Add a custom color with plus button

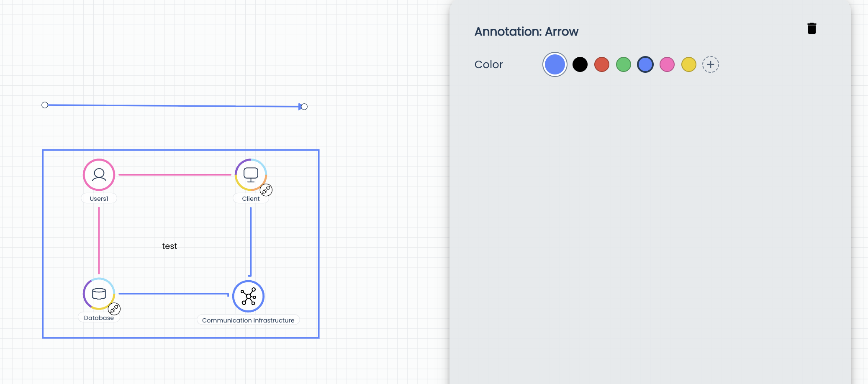711,64
